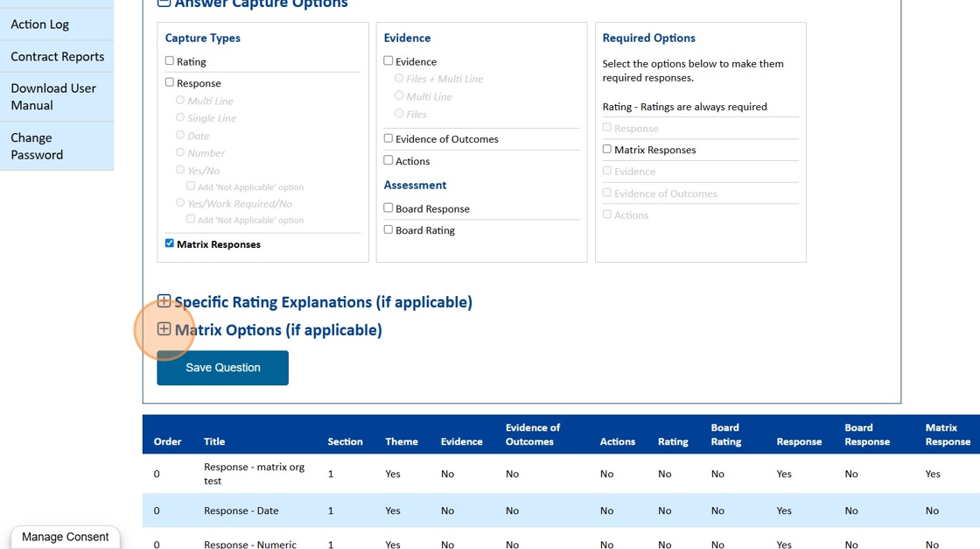Tick the Response capture type checkbox

click(x=170, y=82)
